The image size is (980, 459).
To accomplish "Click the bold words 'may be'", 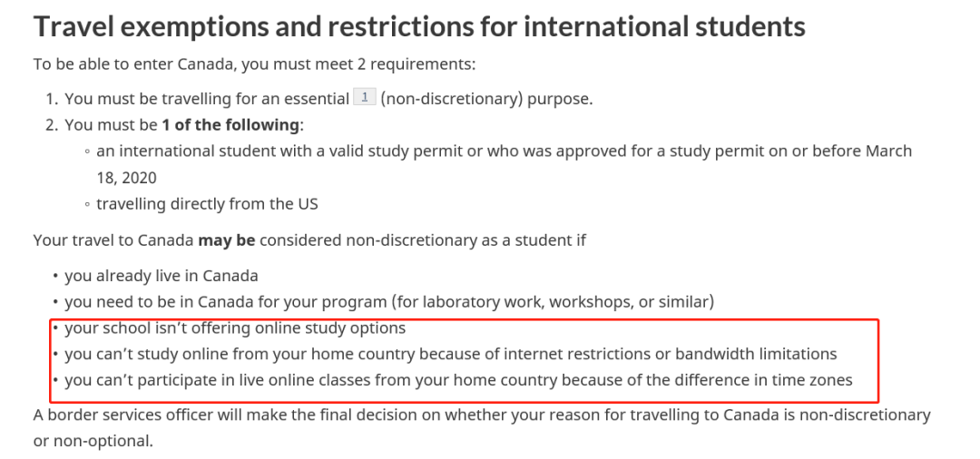I will click(226, 240).
